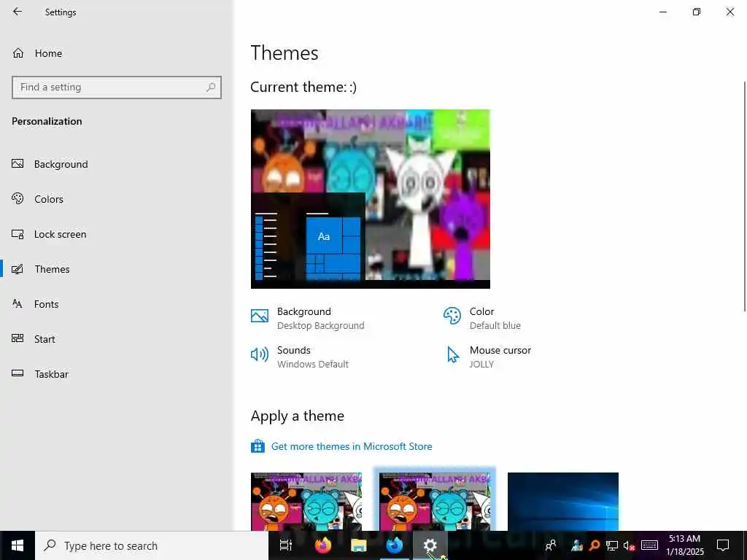Screen dimensions: 747x560
Task: Launch Firefox from the taskbar
Action: pos(323,545)
